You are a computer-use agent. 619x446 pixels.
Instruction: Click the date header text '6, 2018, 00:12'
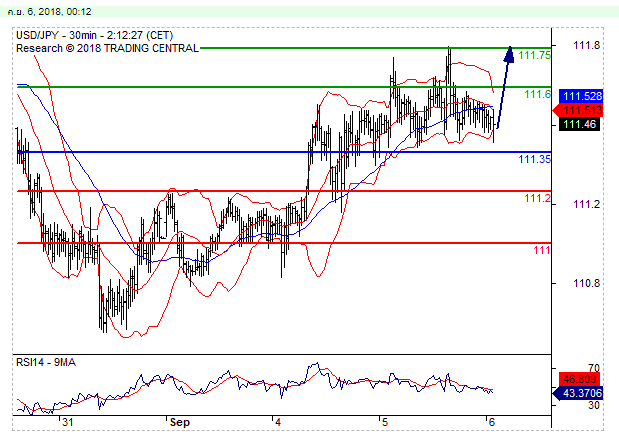click(x=59, y=12)
